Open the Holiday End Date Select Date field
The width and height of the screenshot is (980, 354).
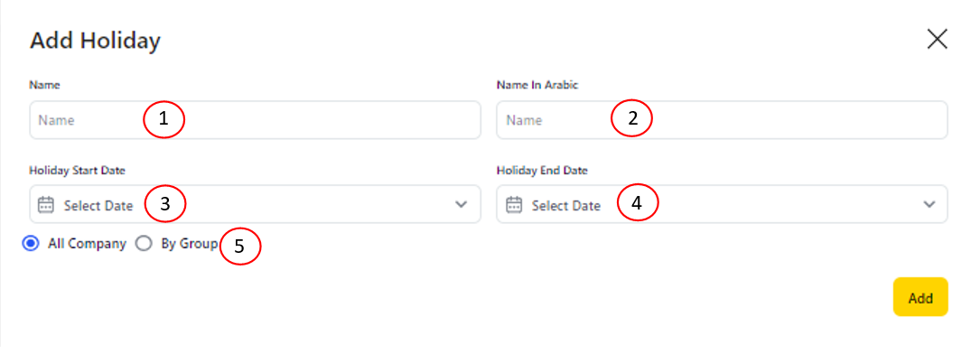pos(722,204)
